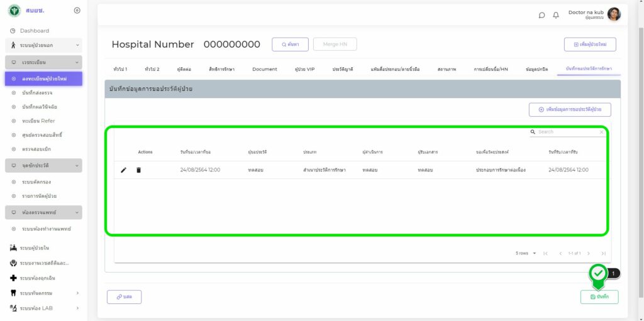644x321 pixels.
Task: Switch to the ผู้ป่วย VIP tab
Action: click(304, 69)
